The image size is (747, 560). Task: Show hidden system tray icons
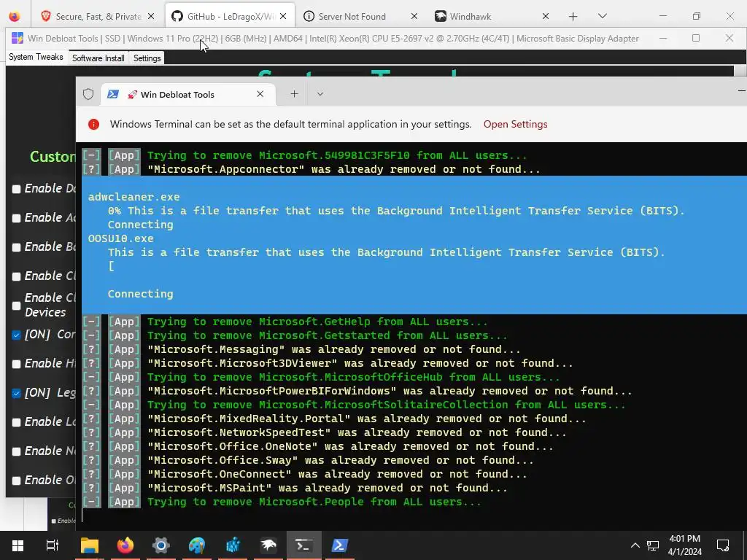click(635, 545)
